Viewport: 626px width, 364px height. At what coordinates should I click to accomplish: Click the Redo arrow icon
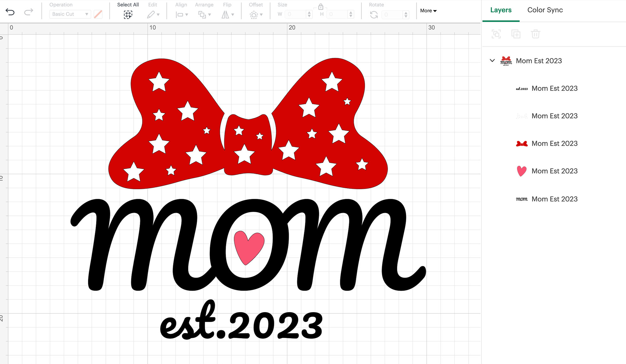tap(29, 12)
